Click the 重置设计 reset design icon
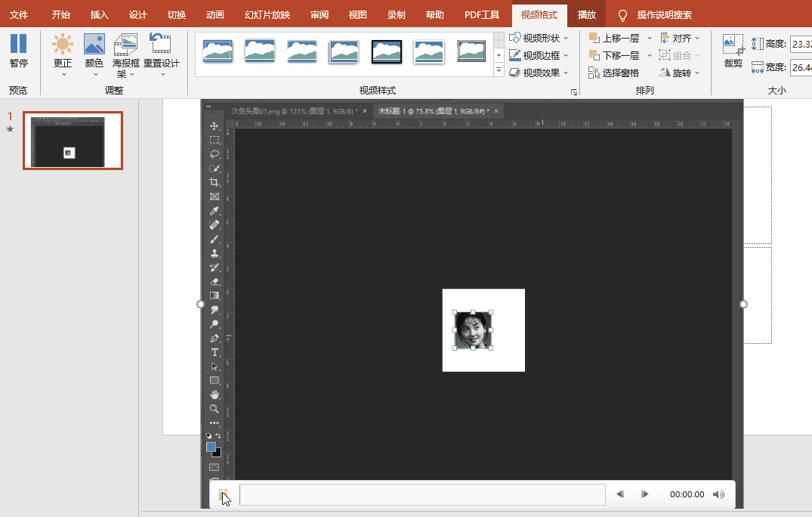The height and width of the screenshot is (517, 812). click(161, 44)
